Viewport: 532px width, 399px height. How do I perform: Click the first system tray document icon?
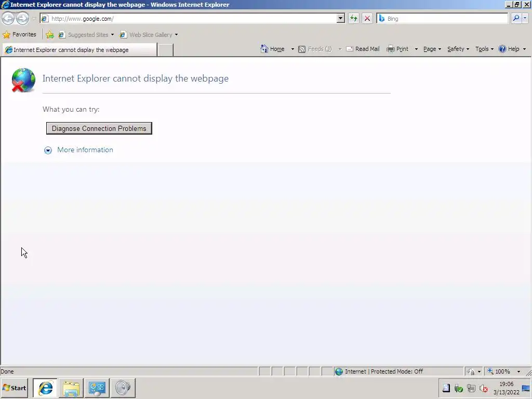(x=446, y=388)
